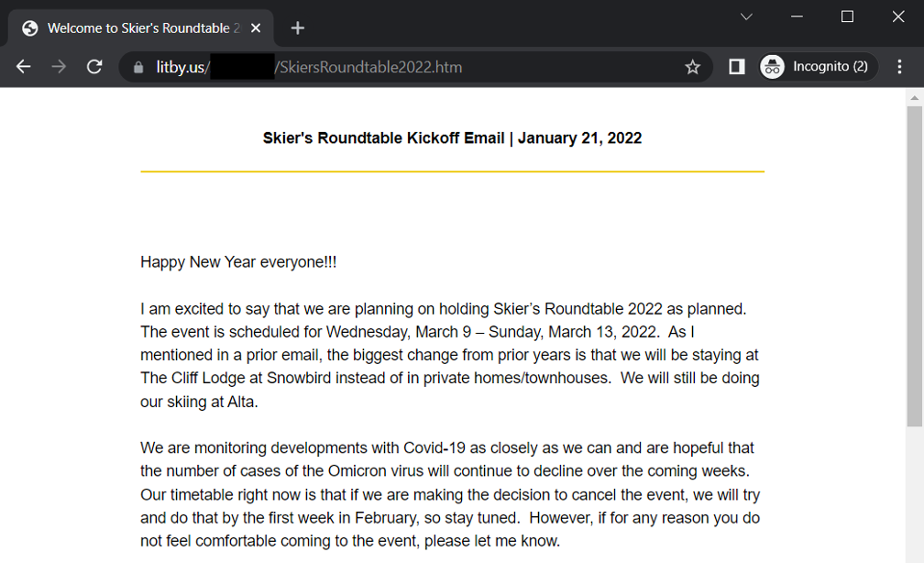Screen dimensions: 924x563
Task: Open a new tab with plus button
Action: (297, 28)
